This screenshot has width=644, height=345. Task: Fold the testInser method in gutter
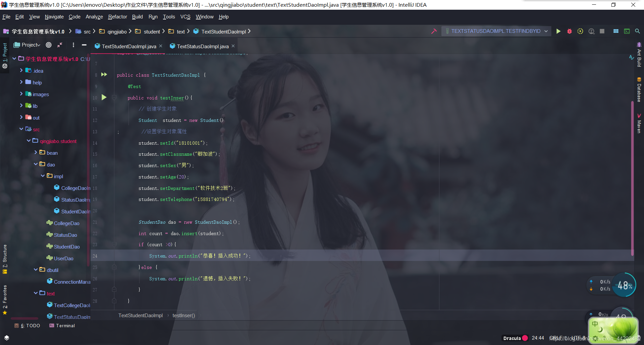point(114,97)
